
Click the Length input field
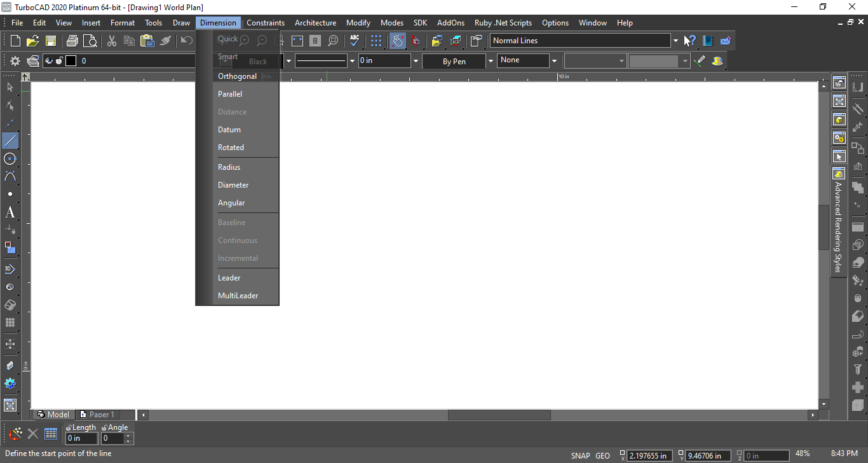click(x=82, y=438)
